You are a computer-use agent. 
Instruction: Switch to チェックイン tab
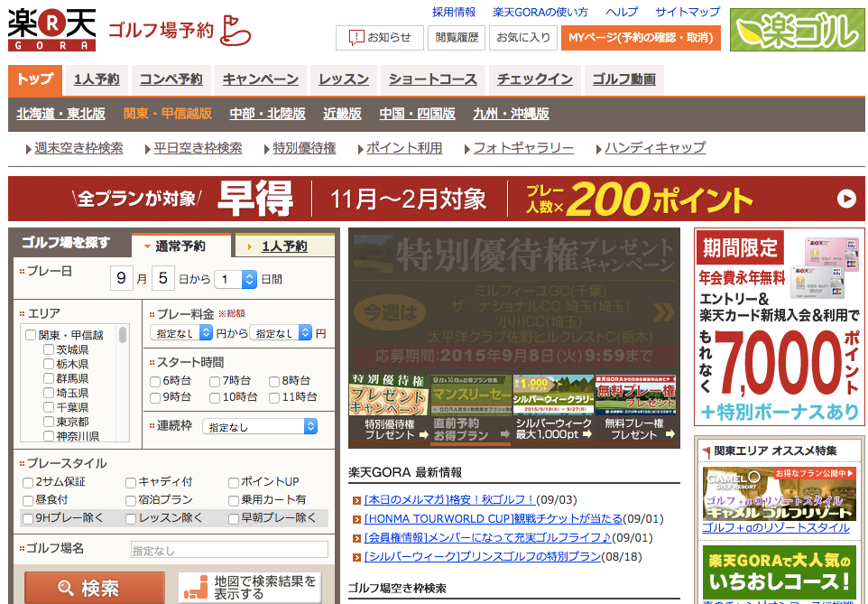click(x=535, y=79)
